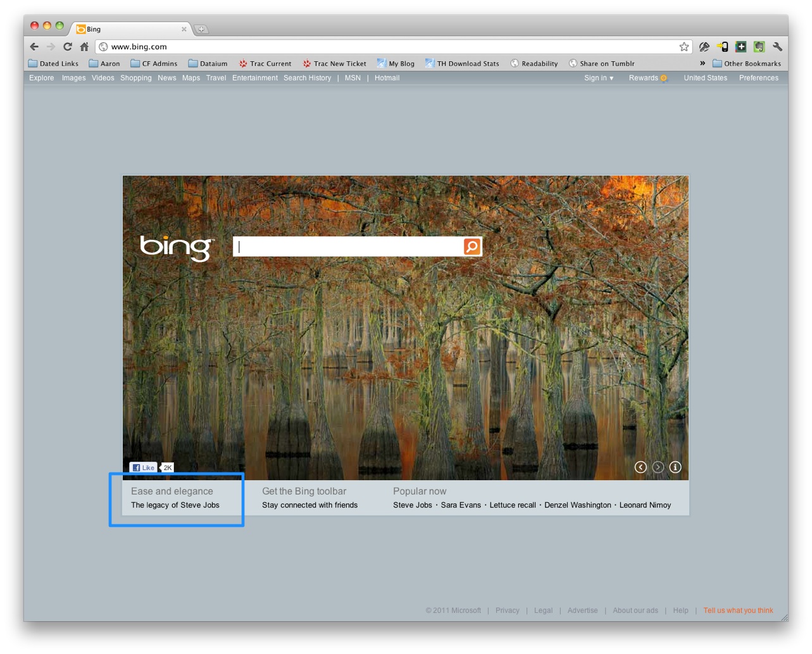
Task: Expand the CF Admins bookmark folder
Action: pos(154,63)
